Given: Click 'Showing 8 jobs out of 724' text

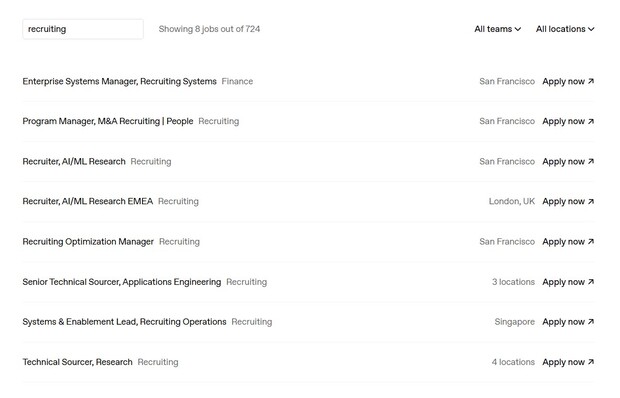Looking at the screenshot, I should 209,29.
